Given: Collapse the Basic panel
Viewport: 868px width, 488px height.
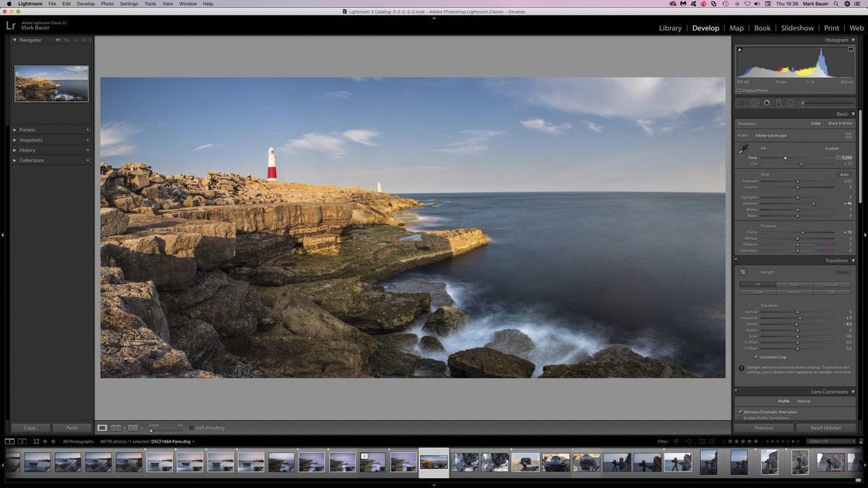Looking at the screenshot, I should click(x=843, y=114).
